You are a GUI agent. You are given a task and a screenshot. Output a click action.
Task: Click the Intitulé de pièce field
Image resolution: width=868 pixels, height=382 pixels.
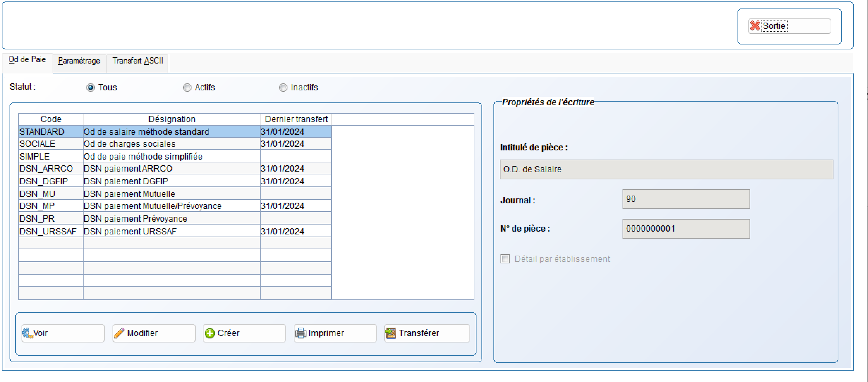(x=666, y=169)
